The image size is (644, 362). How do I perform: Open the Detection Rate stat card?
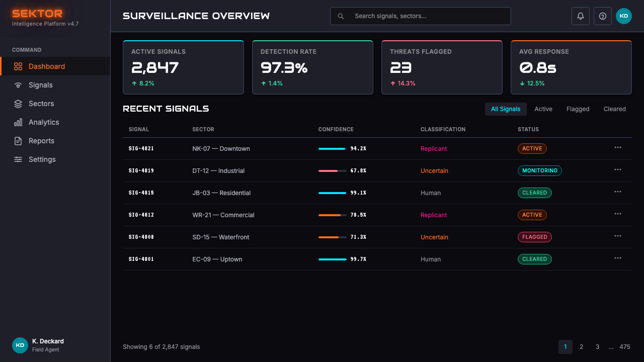pyautogui.click(x=312, y=67)
